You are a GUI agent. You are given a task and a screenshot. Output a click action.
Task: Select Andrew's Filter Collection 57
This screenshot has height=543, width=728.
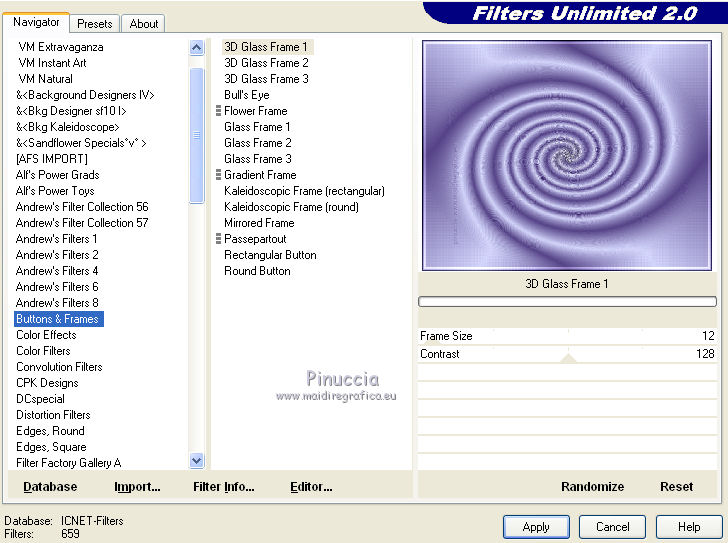(x=82, y=223)
